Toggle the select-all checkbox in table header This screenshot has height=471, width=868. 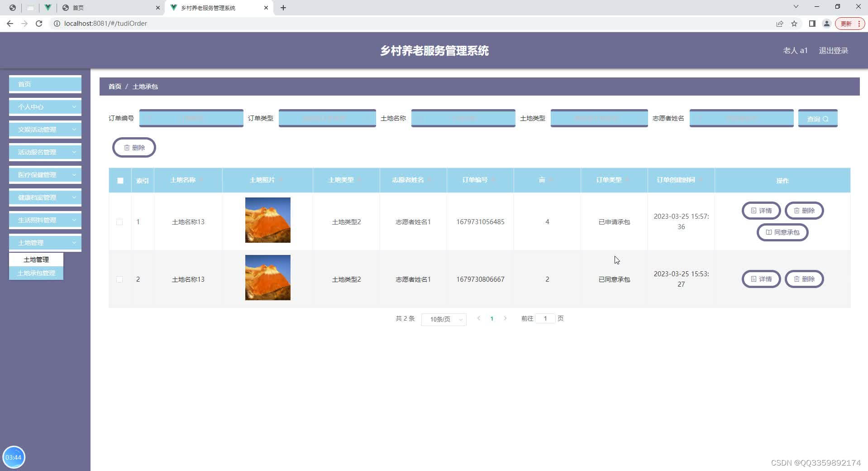pyautogui.click(x=120, y=180)
